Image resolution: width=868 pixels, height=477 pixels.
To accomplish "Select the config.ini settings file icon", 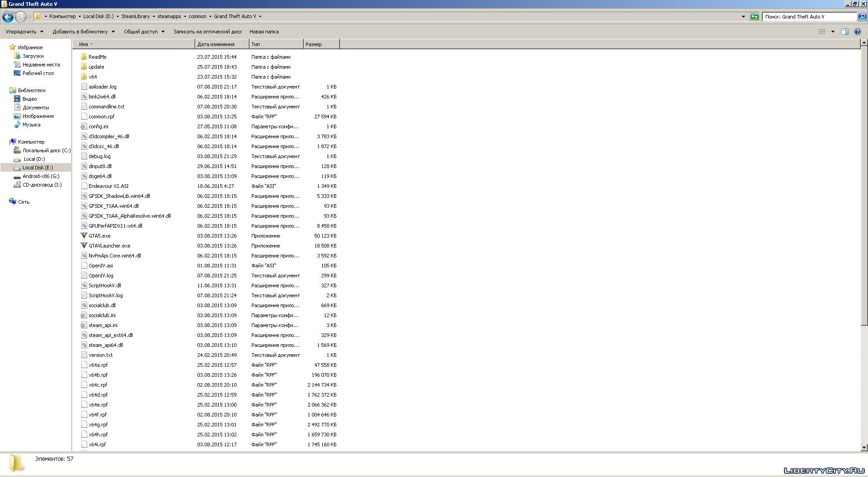I will (84, 126).
